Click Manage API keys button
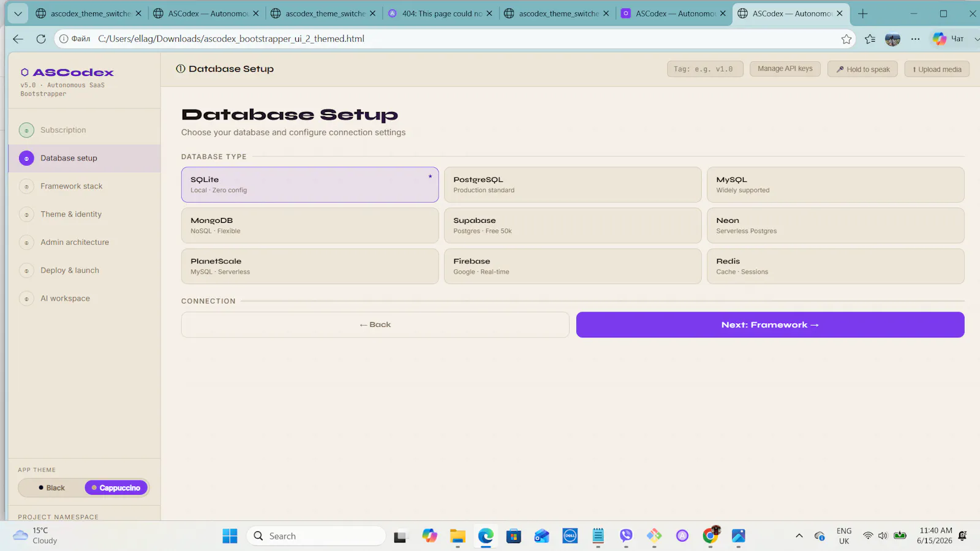Image resolution: width=980 pixels, height=551 pixels. click(x=785, y=69)
